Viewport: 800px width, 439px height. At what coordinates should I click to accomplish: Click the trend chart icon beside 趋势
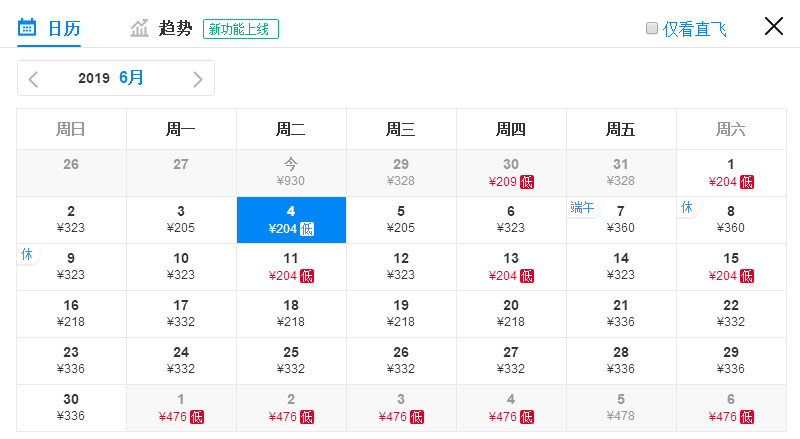(x=139, y=28)
